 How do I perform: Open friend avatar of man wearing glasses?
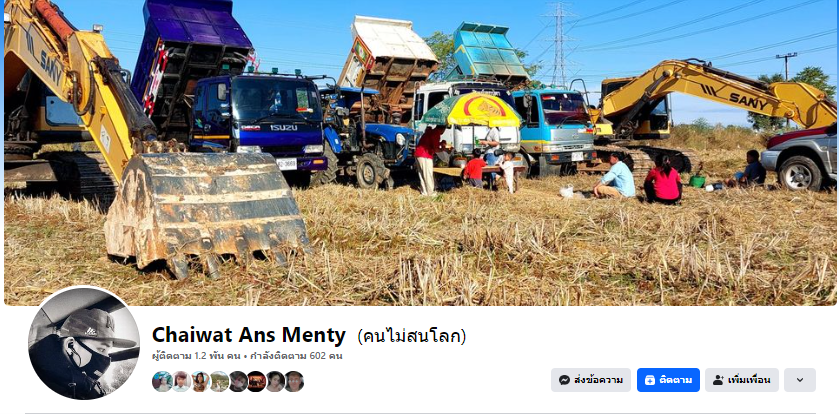[294, 381]
